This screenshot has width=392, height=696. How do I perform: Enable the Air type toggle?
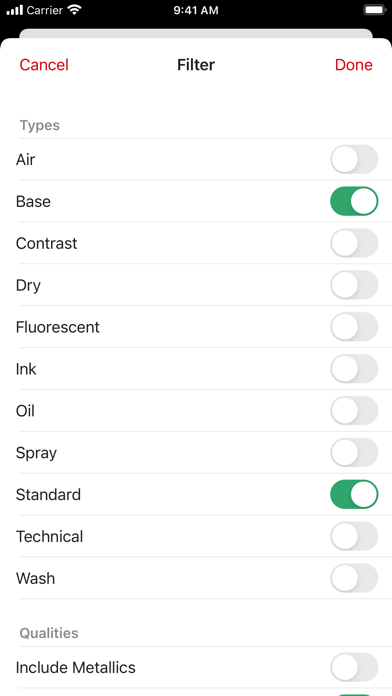point(354,159)
